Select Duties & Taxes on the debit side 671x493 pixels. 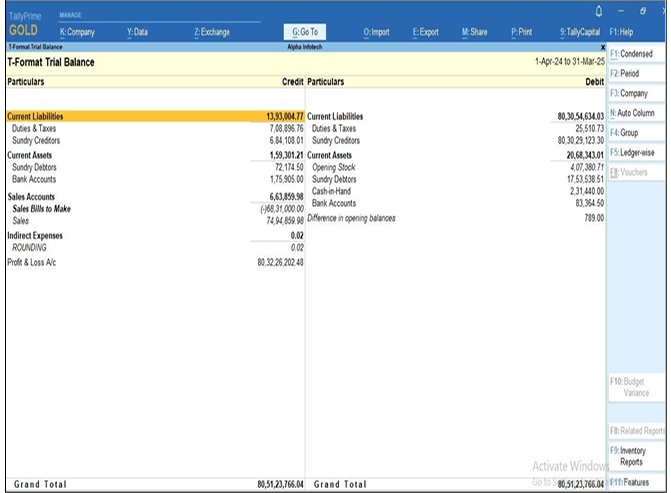click(455, 128)
